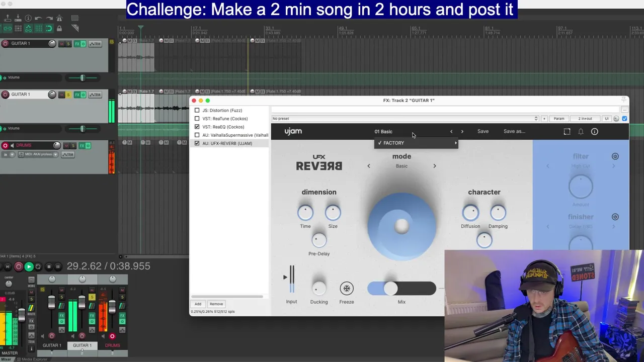This screenshot has height=362, width=644.
Task: Enable AU: ValhallaSupermassive checkbox
Action: pyautogui.click(x=197, y=135)
